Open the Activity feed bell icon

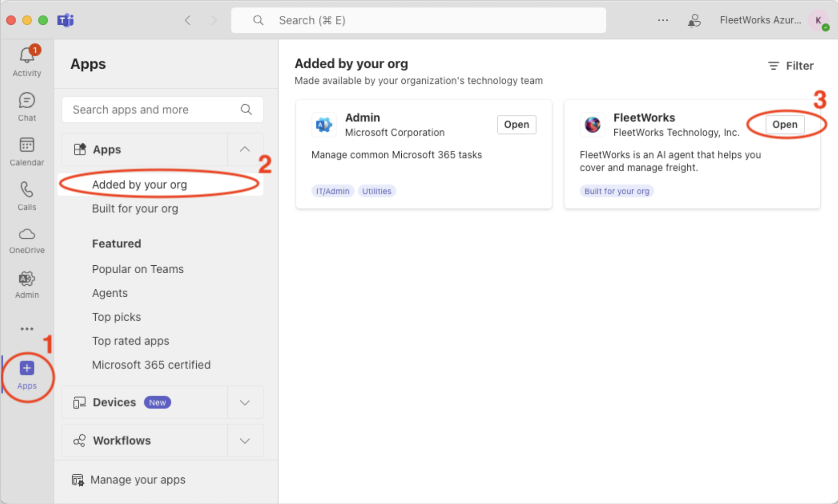pos(27,56)
